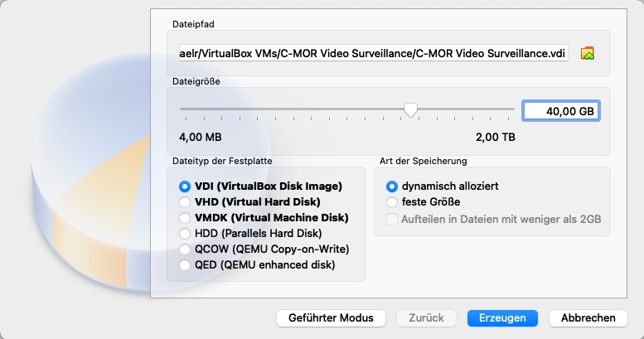The image size is (644, 339).
Task: Click the Dateigröße slider handle
Action: [410, 109]
